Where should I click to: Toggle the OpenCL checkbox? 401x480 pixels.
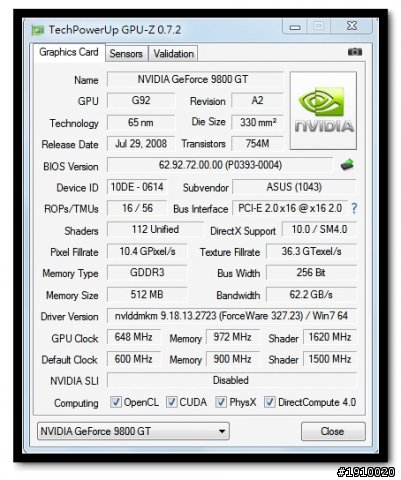pos(116,402)
